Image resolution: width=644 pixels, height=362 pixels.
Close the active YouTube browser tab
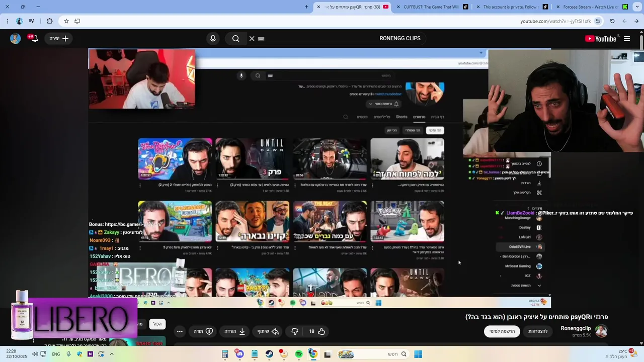coord(318,7)
